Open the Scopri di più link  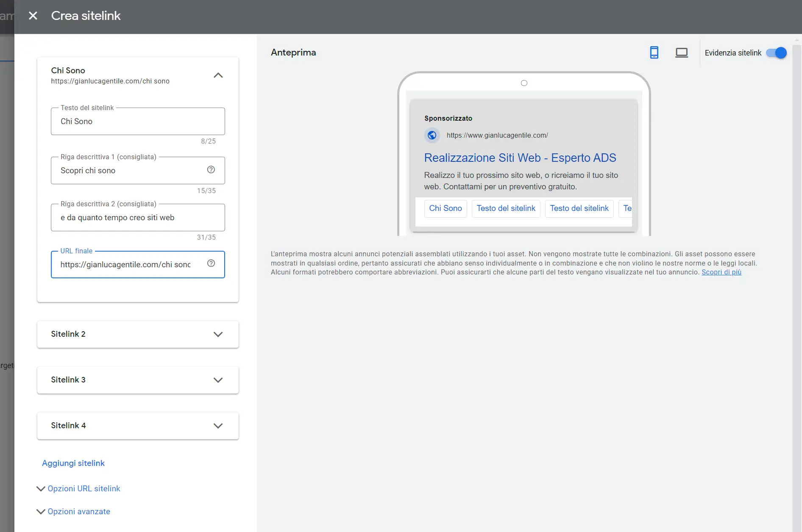[721, 272]
